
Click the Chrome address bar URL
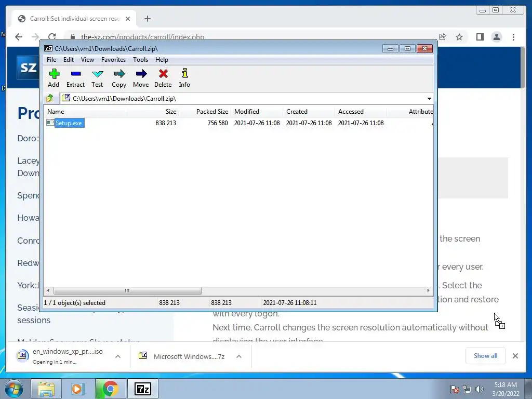pyautogui.click(x=142, y=37)
